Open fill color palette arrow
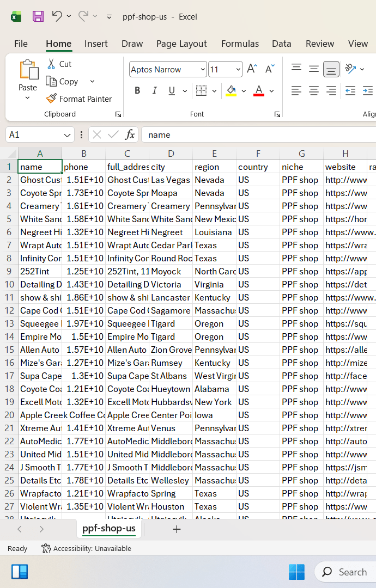Image resolution: width=376 pixels, height=588 pixels. coord(244,91)
